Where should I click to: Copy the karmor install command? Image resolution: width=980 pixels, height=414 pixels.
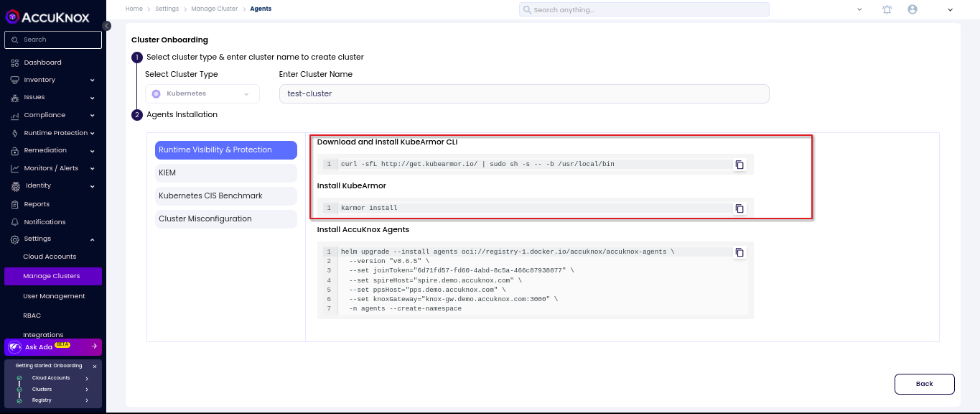[739, 208]
